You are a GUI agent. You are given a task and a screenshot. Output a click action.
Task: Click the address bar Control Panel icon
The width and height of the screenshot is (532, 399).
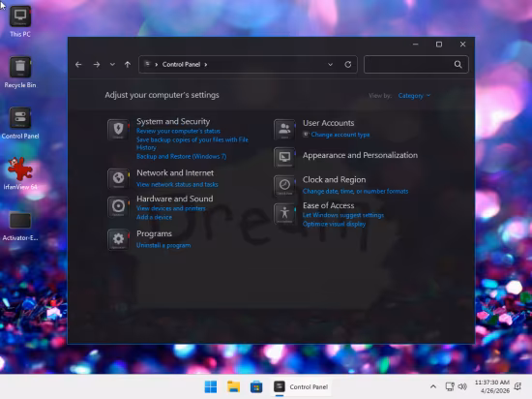(x=148, y=64)
